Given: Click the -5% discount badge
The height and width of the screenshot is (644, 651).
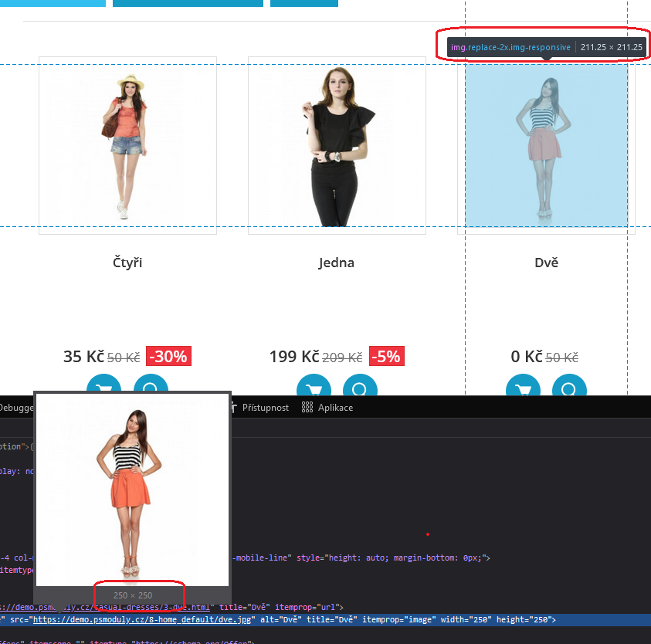Looking at the screenshot, I should click(386, 357).
